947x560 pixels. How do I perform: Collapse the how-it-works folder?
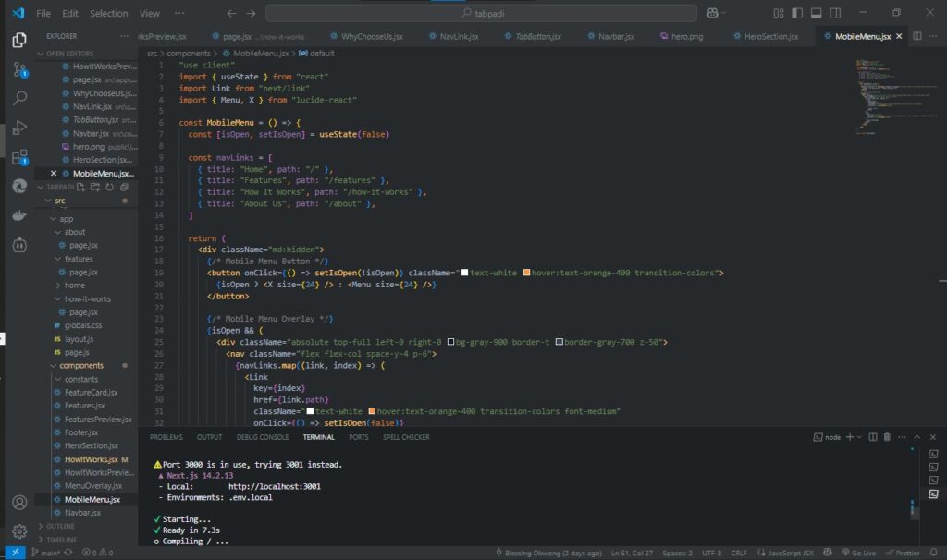[x=58, y=299]
